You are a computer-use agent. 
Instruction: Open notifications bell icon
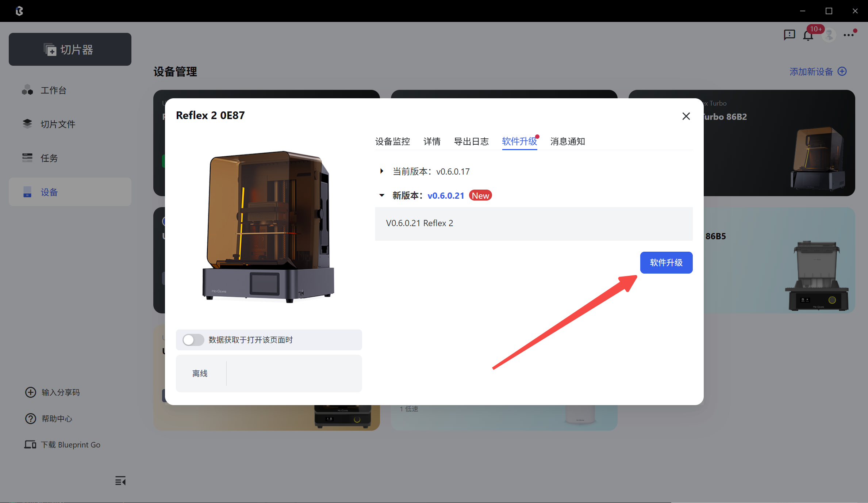(808, 35)
